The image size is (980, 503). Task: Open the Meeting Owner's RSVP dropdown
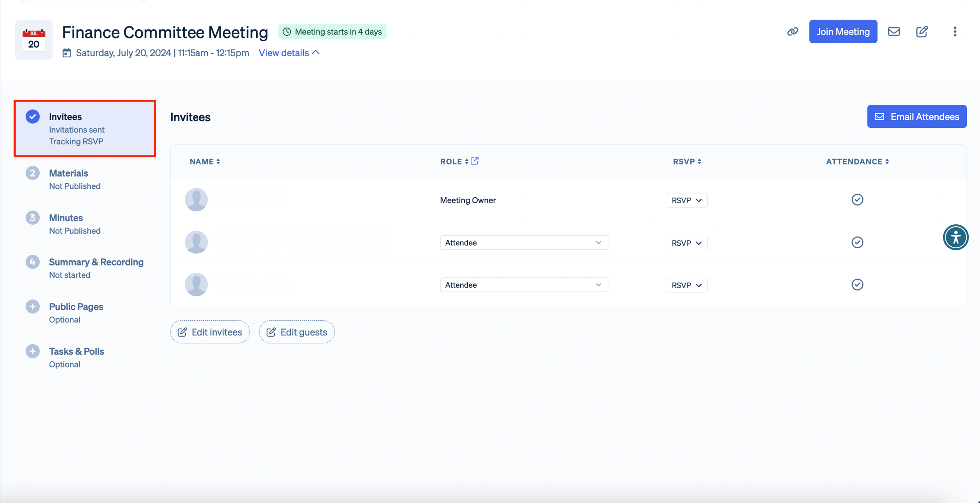tap(687, 200)
